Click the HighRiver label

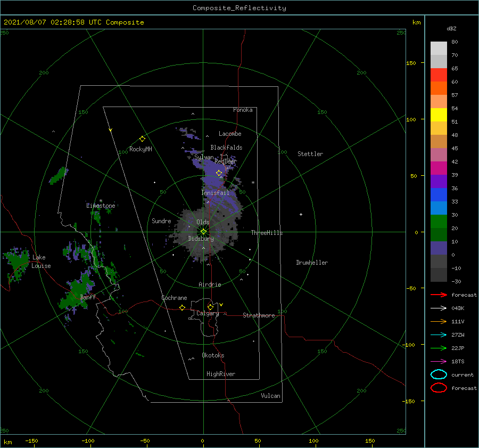click(221, 374)
